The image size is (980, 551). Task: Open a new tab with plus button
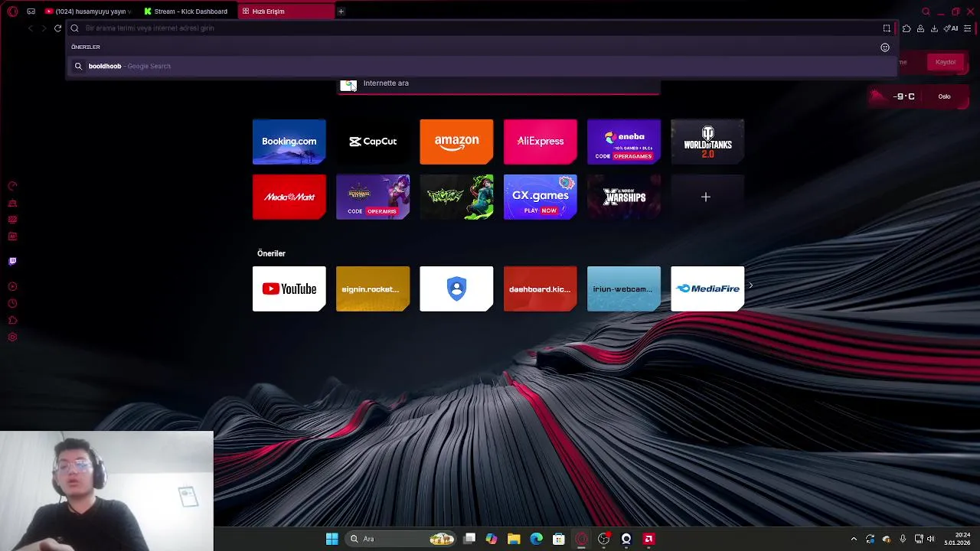[x=341, y=11]
